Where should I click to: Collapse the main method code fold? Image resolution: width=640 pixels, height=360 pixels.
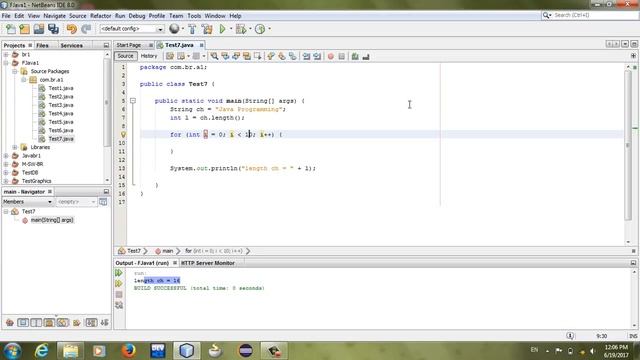pos(133,100)
